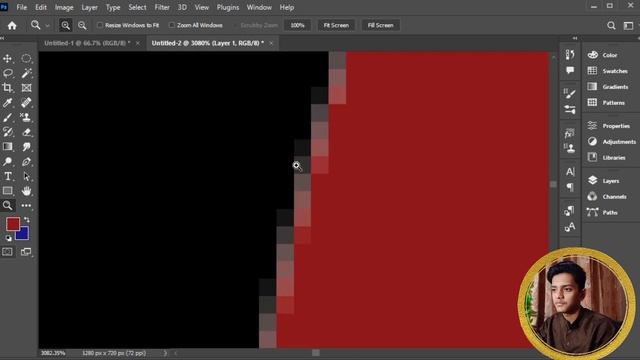Enable Resize Windows to Fit checkbox
The image size is (640, 360).
tap(100, 25)
